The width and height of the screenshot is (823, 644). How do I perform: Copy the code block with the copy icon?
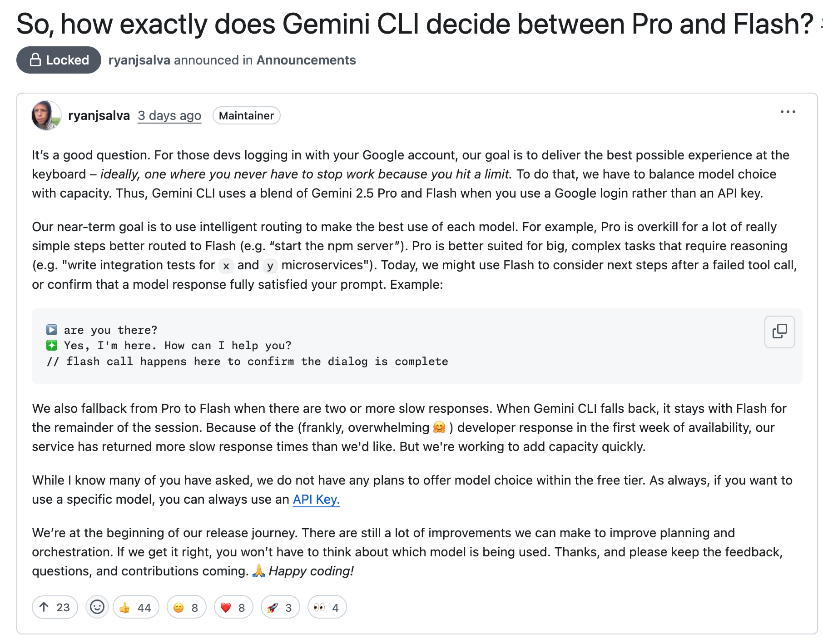pyautogui.click(x=779, y=332)
